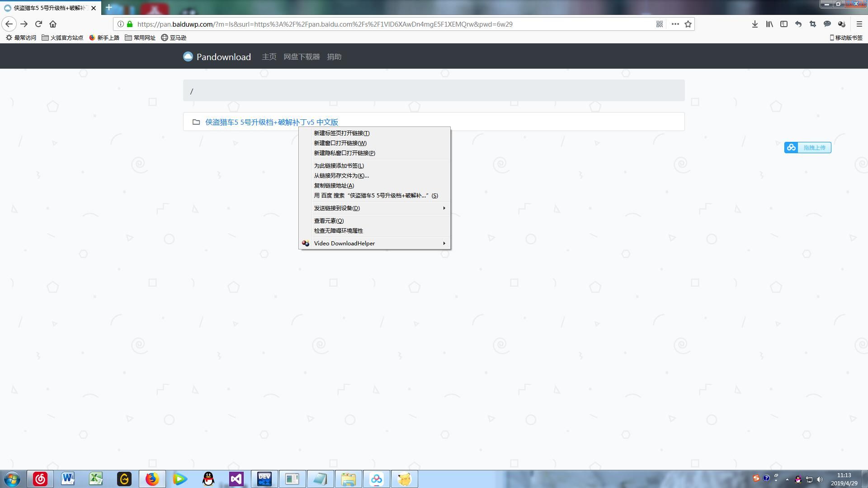Image resolution: width=868 pixels, height=488 pixels.
Task: Open 新手上路 bookmark
Action: pos(104,38)
